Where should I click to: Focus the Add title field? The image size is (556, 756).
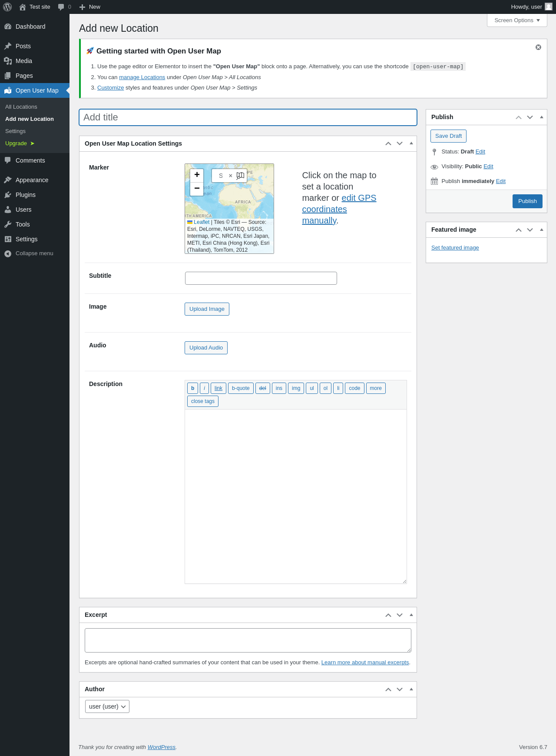[x=248, y=117]
